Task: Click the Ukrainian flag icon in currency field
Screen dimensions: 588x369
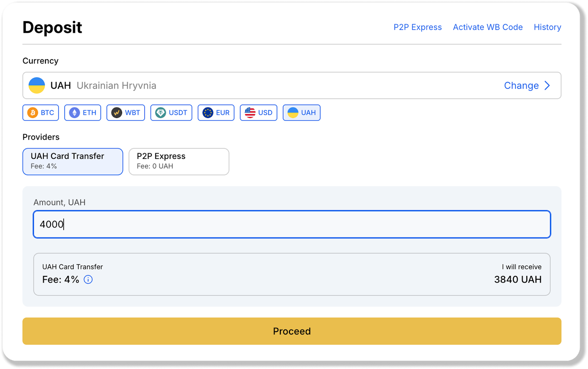Action: (37, 86)
